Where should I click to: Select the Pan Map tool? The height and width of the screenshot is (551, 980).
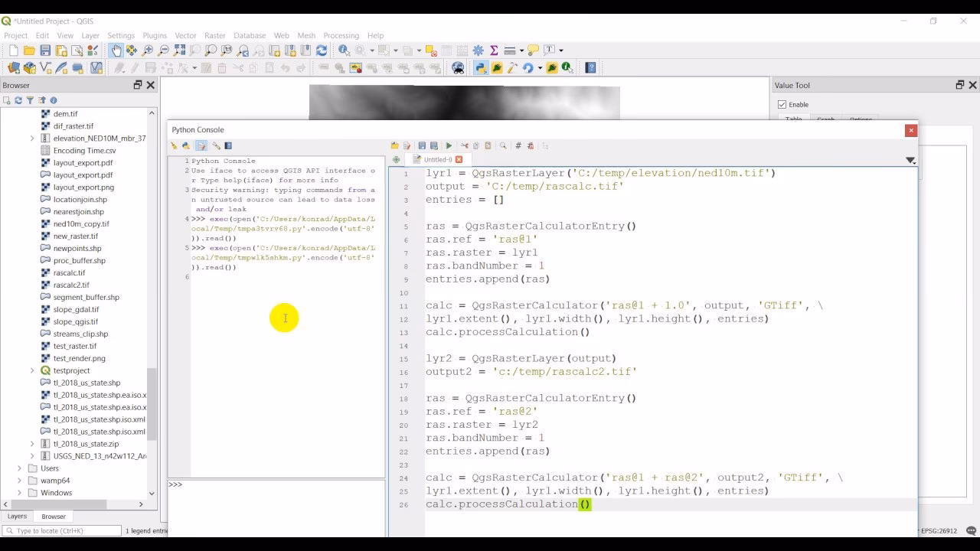(116, 49)
